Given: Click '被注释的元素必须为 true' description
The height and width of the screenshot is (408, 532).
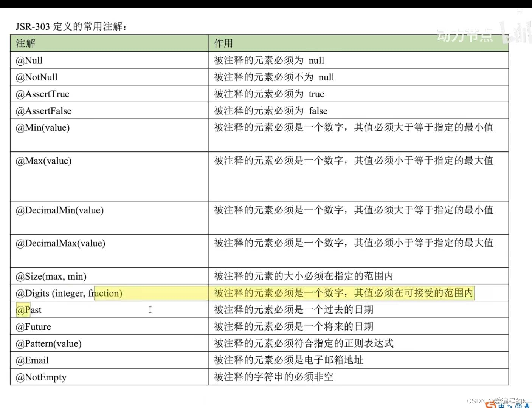Looking at the screenshot, I should coord(269,94).
